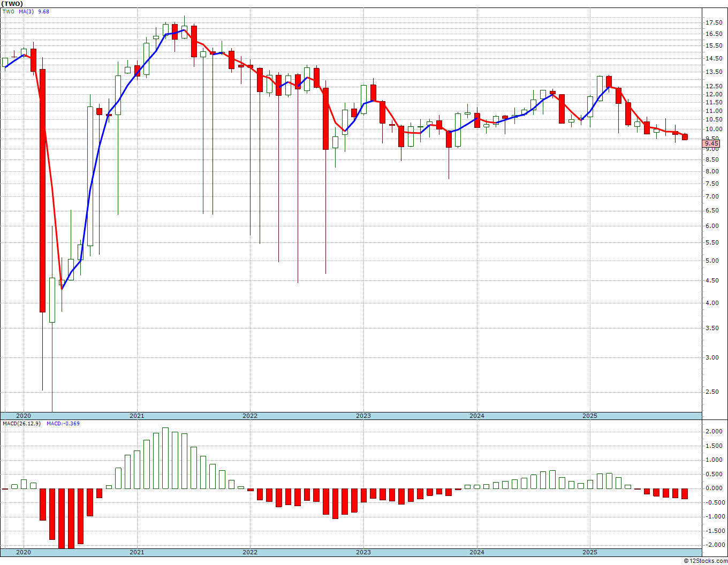Select 2025 on the price chart time axis

coord(589,416)
